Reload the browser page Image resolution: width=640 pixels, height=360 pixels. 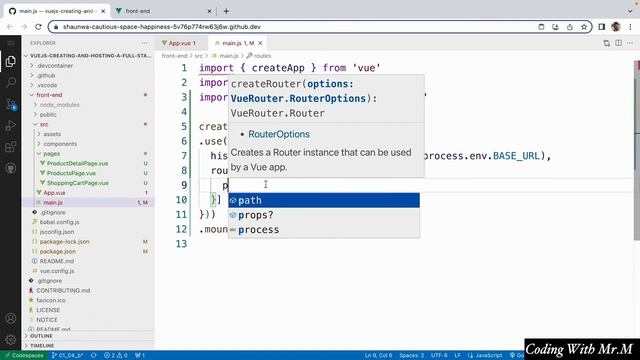38,27
